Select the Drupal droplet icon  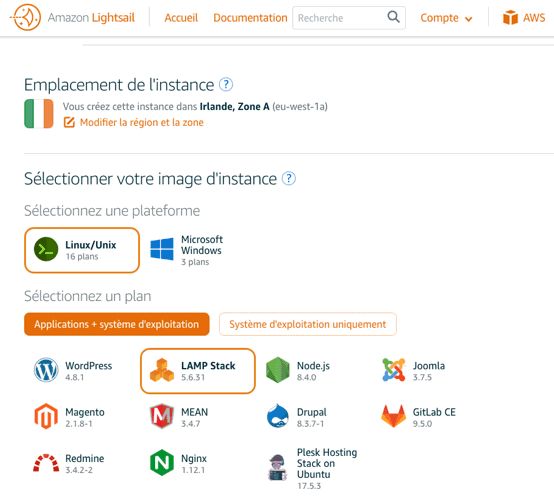278,416
